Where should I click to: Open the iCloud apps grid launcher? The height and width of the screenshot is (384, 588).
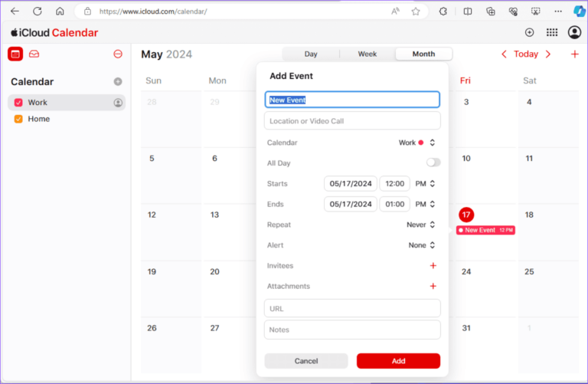(551, 32)
